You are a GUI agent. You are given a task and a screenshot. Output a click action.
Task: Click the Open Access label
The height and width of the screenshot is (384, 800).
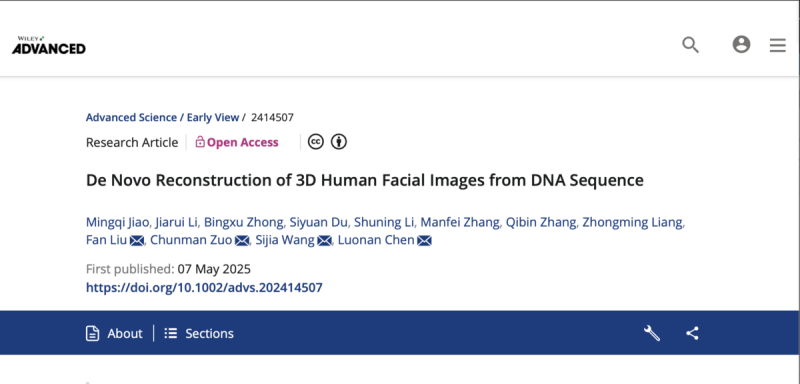coord(237,142)
